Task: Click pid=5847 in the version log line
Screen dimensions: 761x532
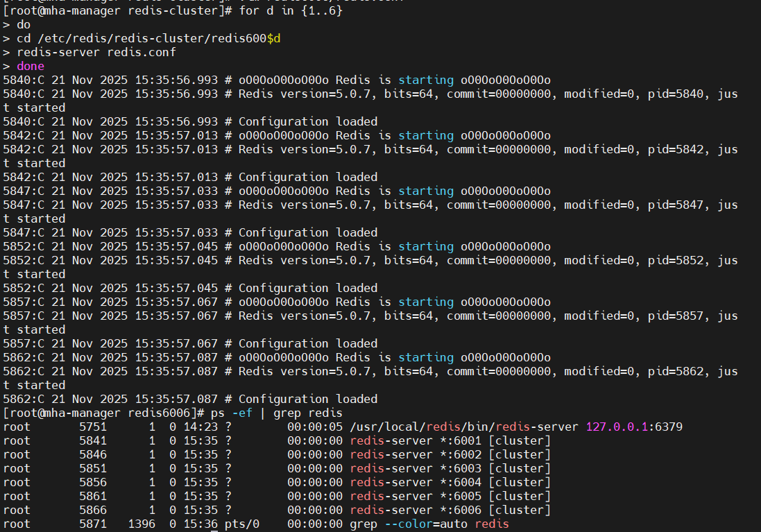Action: click(x=675, y=205)
